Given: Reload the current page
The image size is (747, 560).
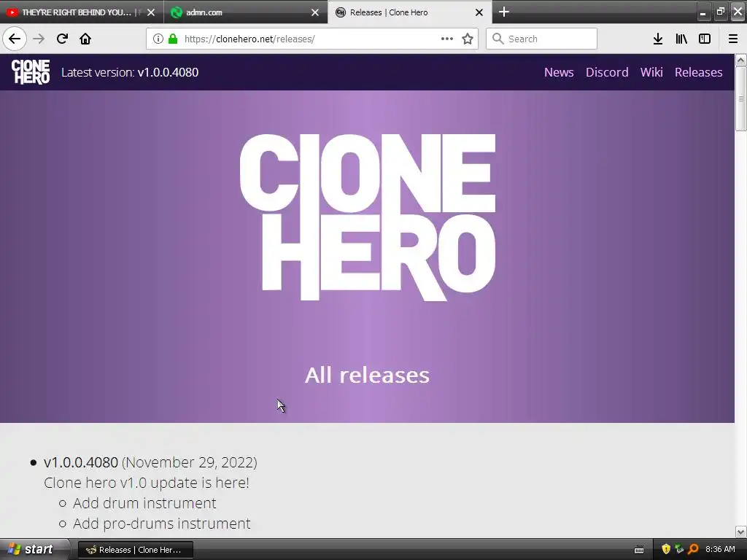Looking at the screenshot, I should coord(62,39).
